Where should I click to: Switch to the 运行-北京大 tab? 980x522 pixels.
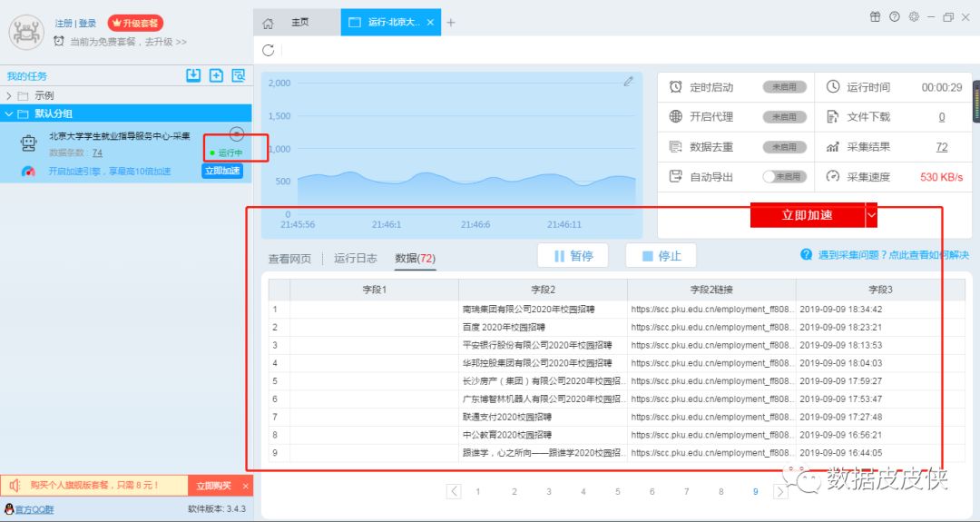(390, 23)
